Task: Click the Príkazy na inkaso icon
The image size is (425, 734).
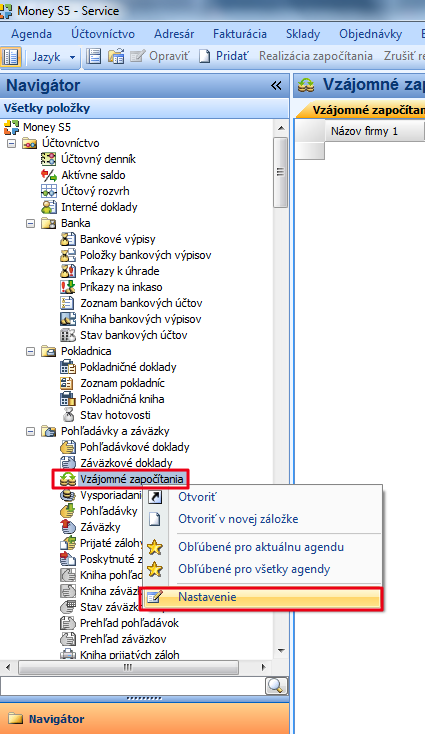Action: click(68, 287)
